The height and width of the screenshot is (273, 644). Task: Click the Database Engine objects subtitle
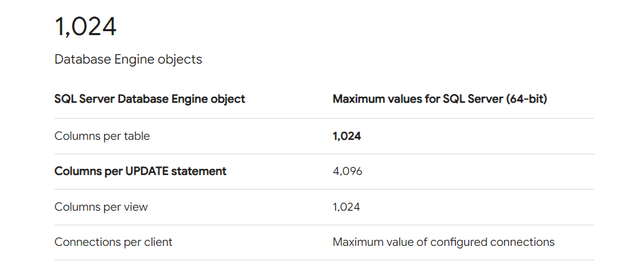click(128, 60)
